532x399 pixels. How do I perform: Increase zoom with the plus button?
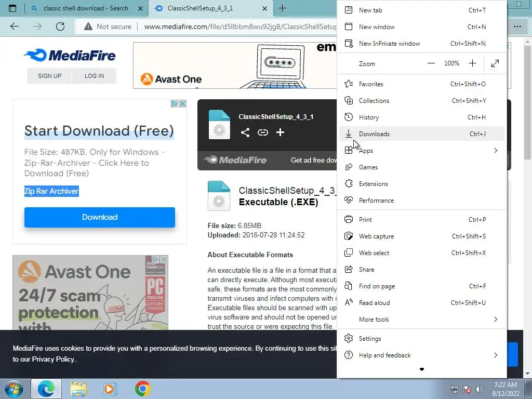[472, 63]
